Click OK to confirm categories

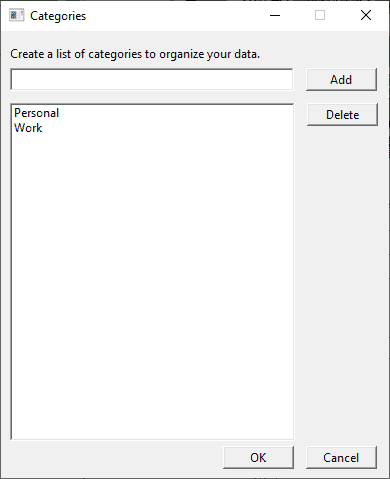pyautogui.click(x=258, y=458)
